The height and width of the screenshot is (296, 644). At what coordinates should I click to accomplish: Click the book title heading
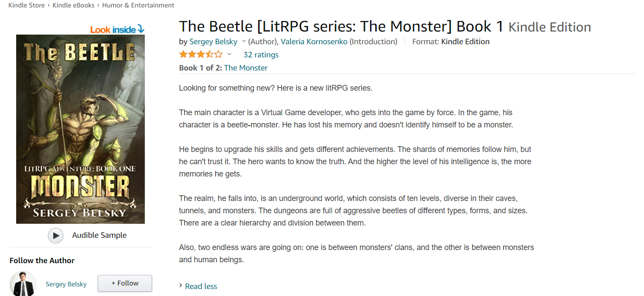tap(341, 27)
